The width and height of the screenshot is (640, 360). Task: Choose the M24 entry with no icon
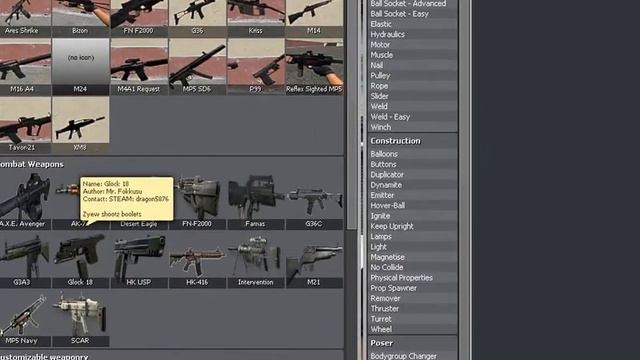(x=80, y=67)
